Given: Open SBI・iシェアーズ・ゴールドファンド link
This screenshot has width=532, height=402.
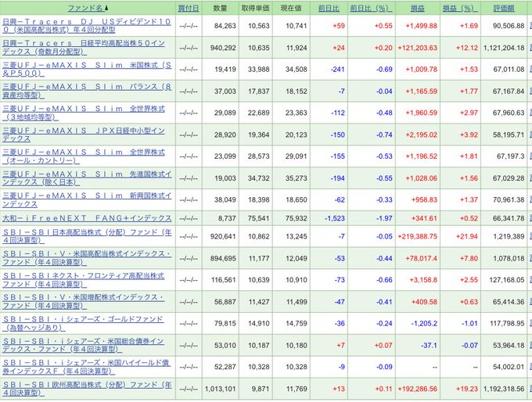Looking at the screenshot, I should tap(84, 323).
